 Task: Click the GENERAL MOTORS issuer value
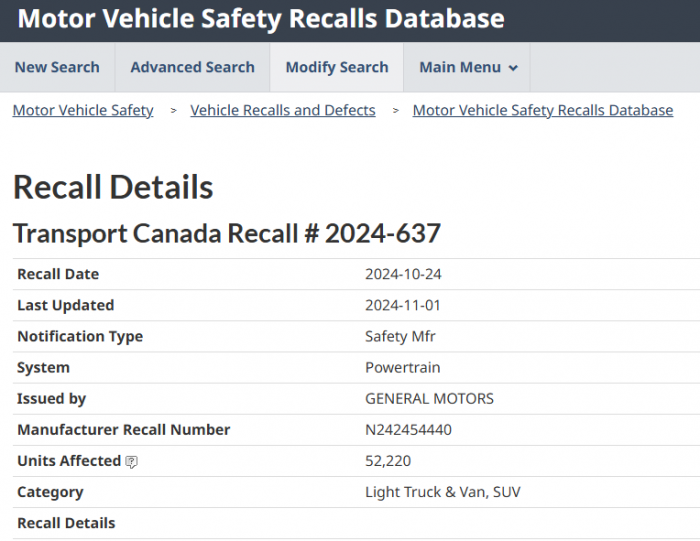[x=430, y=398]
